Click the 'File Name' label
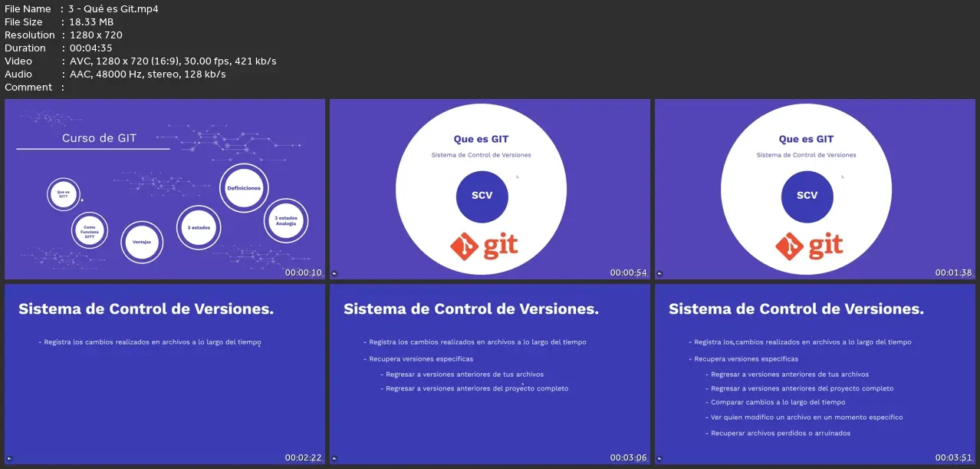Screen dimensions: 980x469 pyautogui.click(x=28, y=8)
